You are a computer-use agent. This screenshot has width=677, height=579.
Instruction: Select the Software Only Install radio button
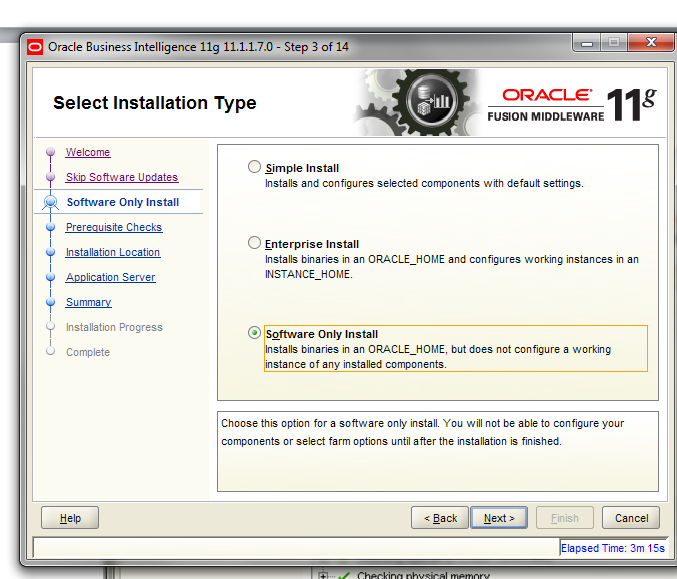pos(254,332)
